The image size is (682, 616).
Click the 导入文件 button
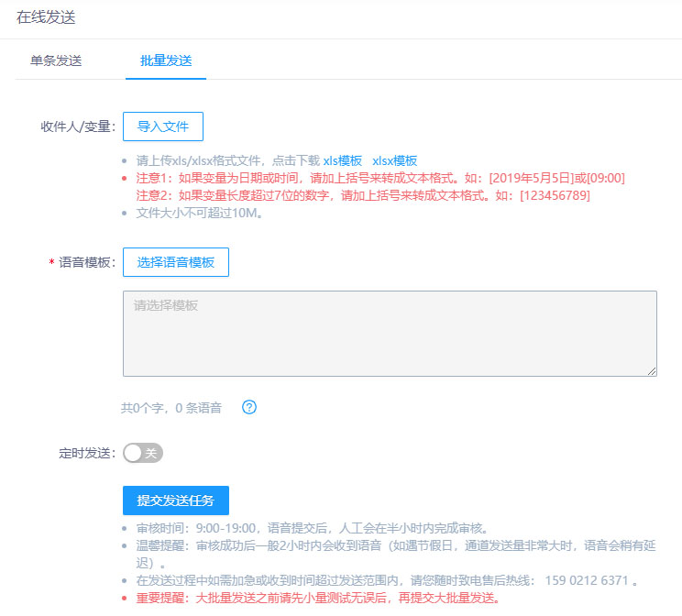(162, 126)
